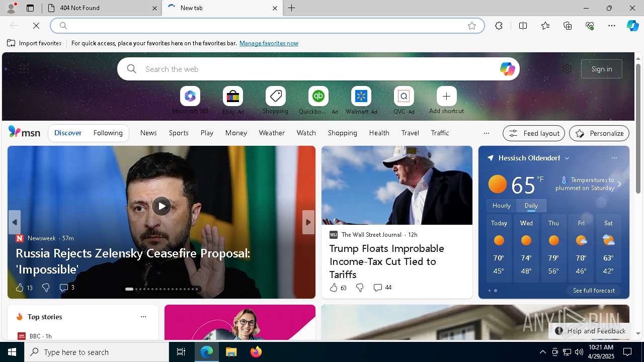Viewport: 644px width, 362px height.
Task: Select the Discover feed tab
Action: pyautogui.click(x=68, y=133)
